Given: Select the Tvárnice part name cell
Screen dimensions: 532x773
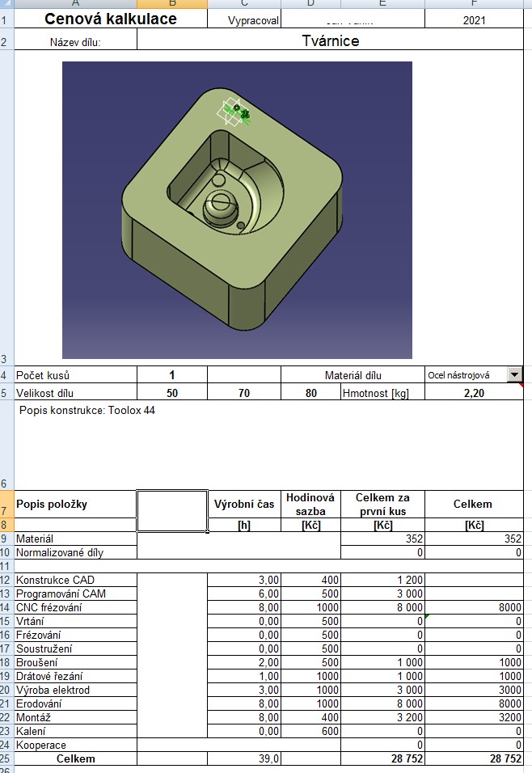Looking at the screenshot, I should pyautogui.click(x=331, y=40).
